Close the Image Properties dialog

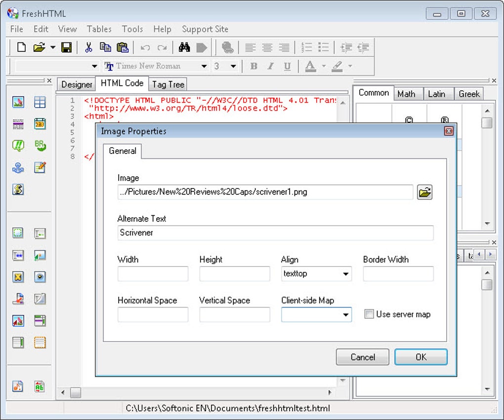click(449, 131)
